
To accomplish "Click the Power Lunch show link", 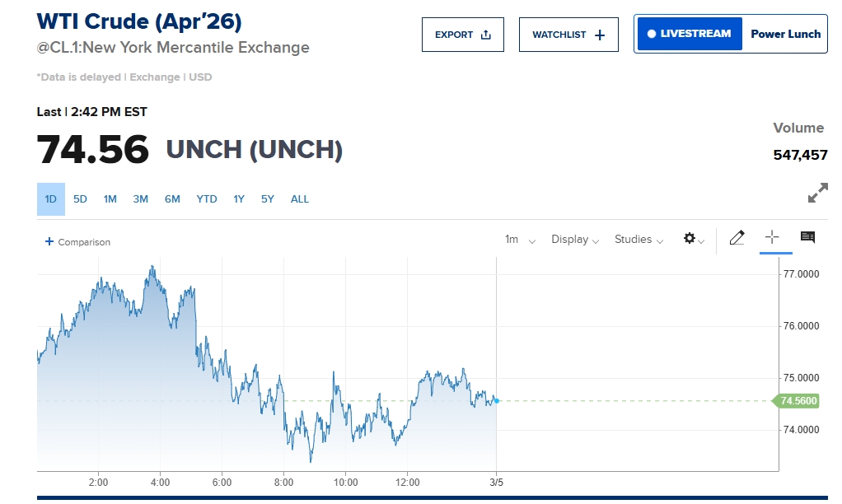I will (x=785, y=34).
